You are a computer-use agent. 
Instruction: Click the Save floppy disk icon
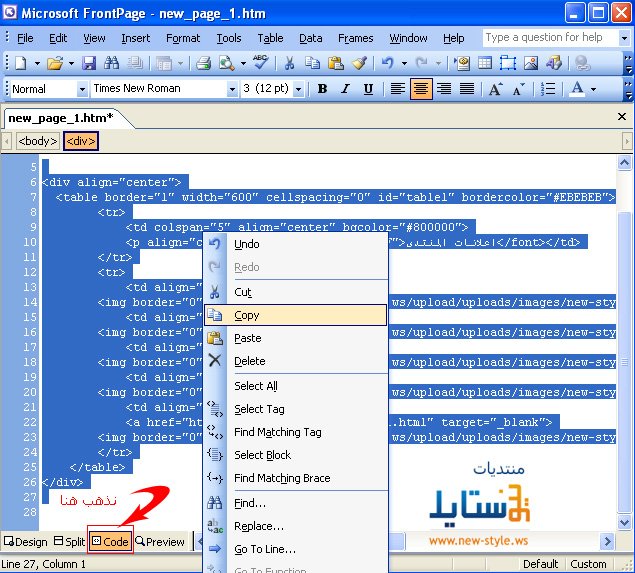click(x=89, y=63)
